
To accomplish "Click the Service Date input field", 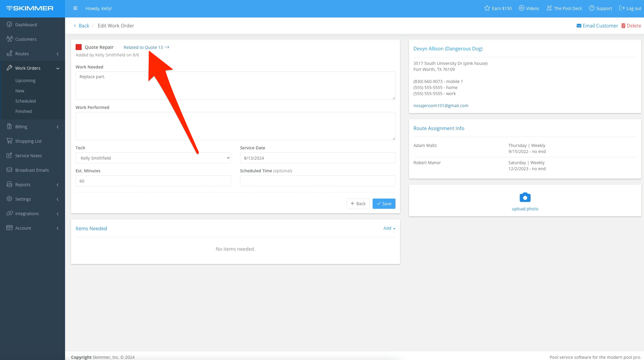I will tap(317, 158).
